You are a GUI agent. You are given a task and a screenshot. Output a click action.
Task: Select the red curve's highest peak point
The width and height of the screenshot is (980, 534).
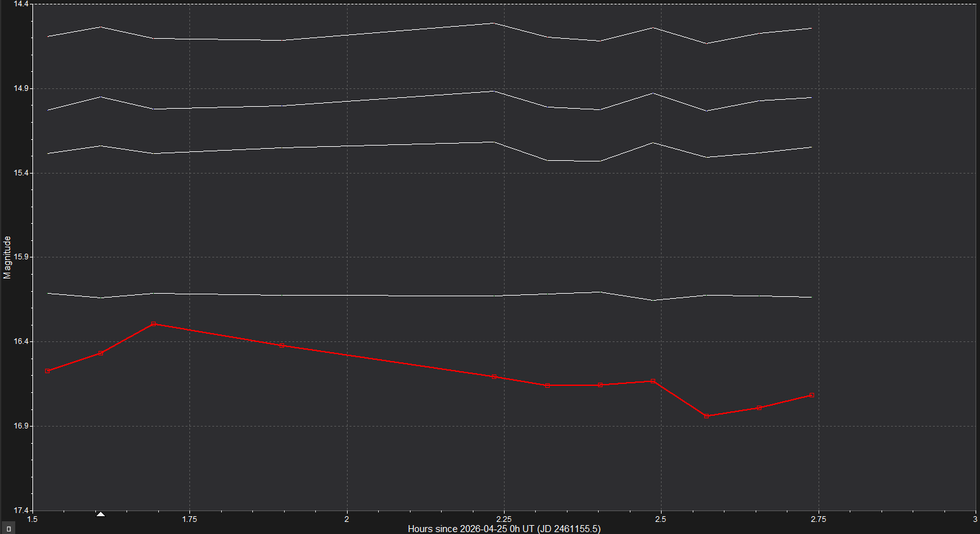point(153,324)
